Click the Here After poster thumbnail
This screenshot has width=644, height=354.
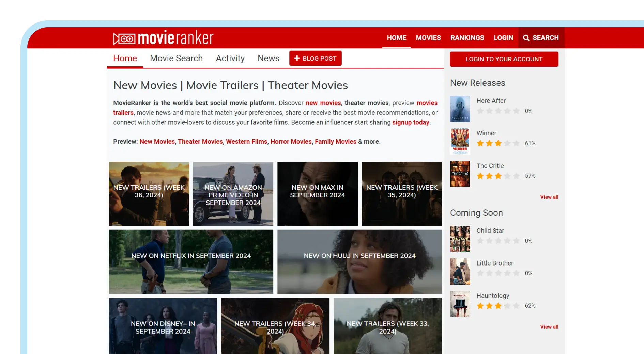coord(460,109)
